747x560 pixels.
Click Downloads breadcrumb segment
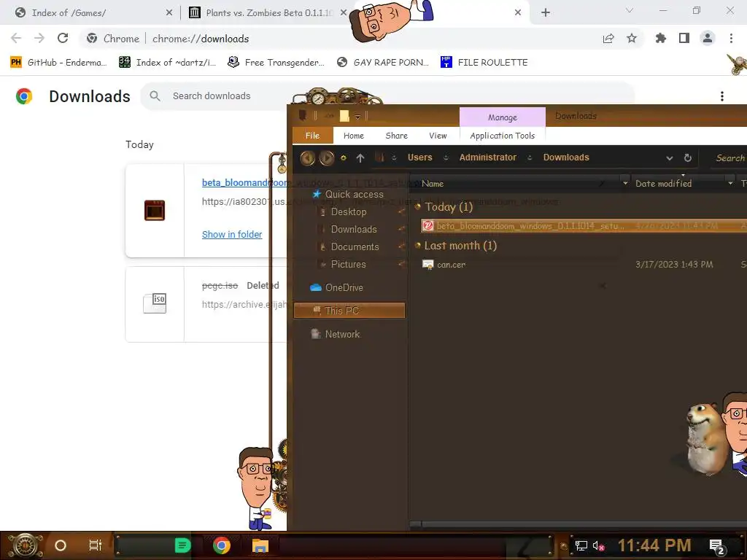click(566, 157)
